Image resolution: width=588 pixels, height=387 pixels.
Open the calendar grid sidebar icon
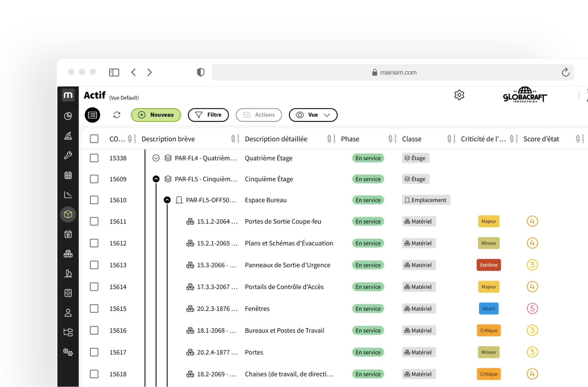click(x=68, y=175)
